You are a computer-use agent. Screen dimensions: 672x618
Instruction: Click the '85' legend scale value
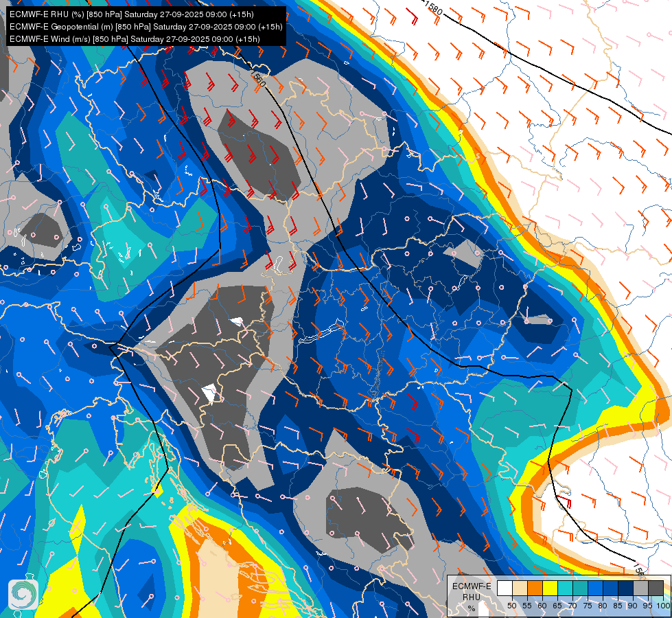[618, 606]
